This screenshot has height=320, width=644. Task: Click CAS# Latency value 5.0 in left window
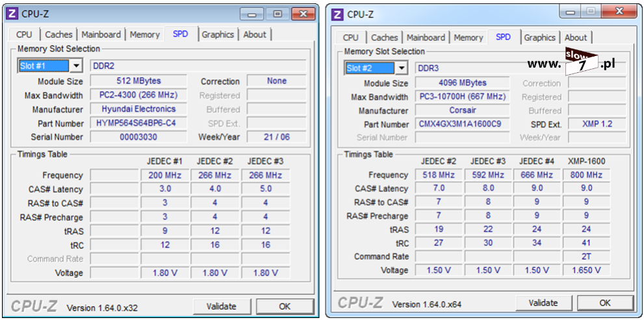pos(266,189)
